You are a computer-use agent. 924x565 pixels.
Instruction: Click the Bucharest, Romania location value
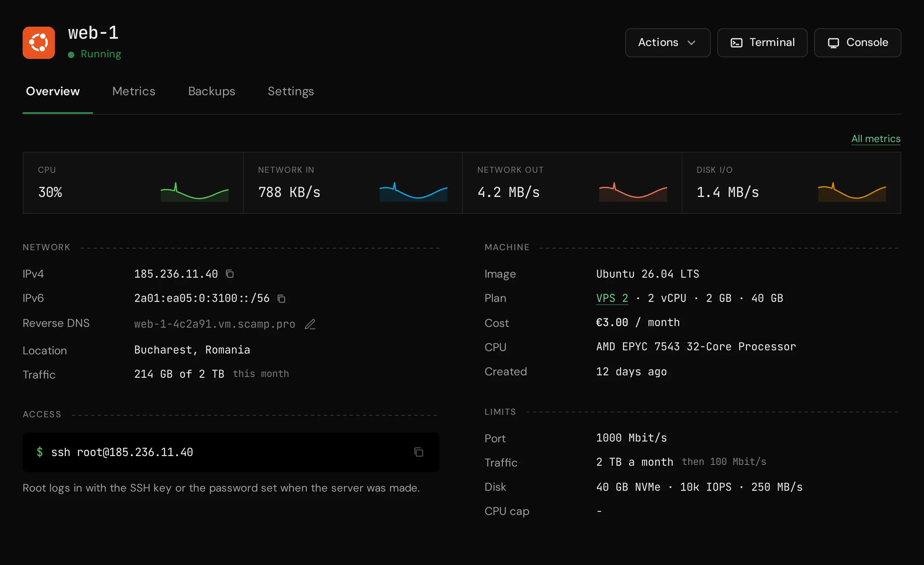tap(192, 350)
